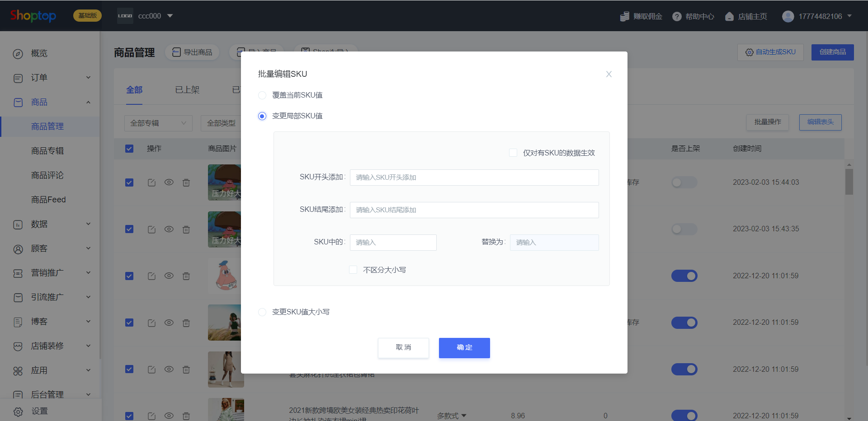Click the trash icon in second product row
The height and width of the screenshot is (421, 868).
pos(186,229)
